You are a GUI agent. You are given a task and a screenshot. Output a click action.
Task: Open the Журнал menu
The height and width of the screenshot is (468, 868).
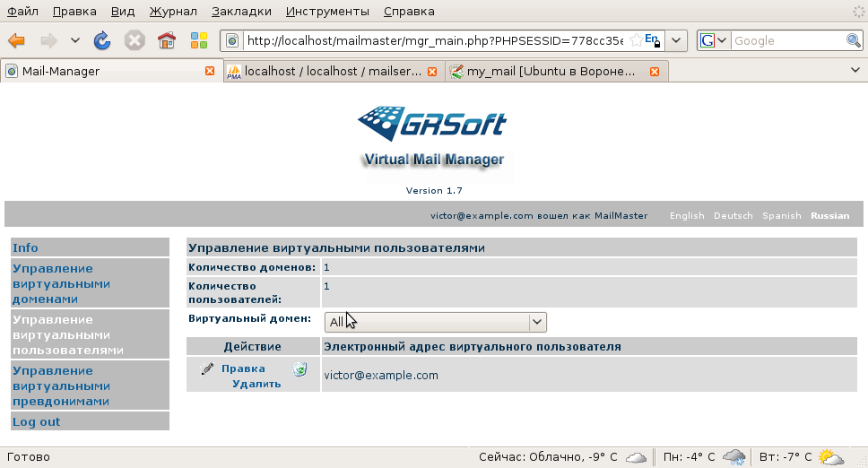point(173,11)
